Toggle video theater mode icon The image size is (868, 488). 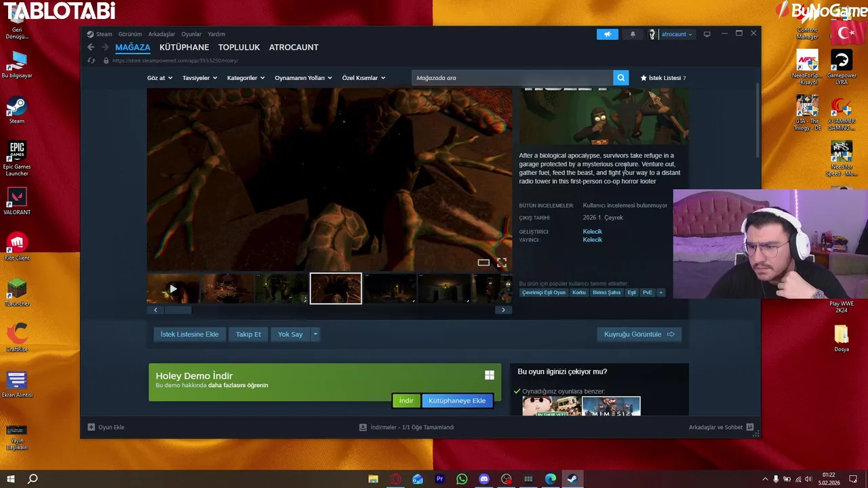point(484,262)
